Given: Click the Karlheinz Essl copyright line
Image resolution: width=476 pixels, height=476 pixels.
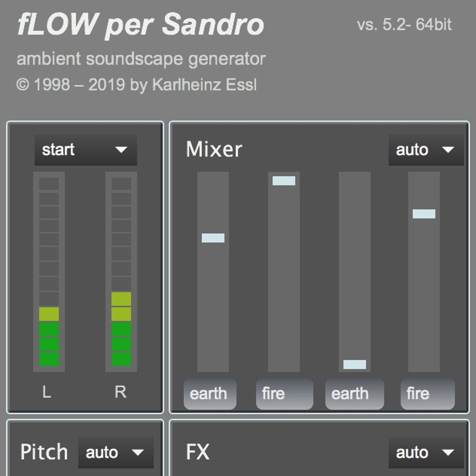Looking at the screenshot, I should click(x=136, y=85).
